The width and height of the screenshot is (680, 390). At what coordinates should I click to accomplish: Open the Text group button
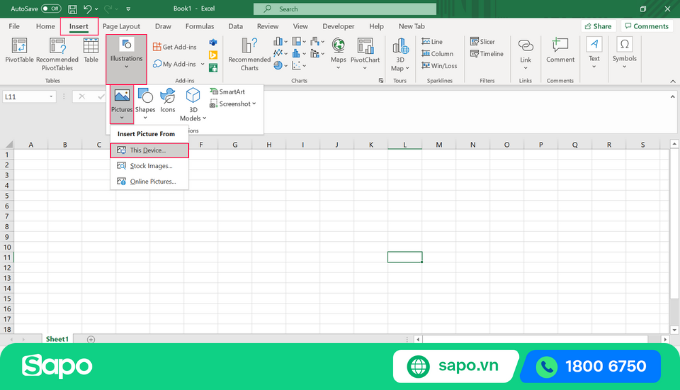click(594, 53)
